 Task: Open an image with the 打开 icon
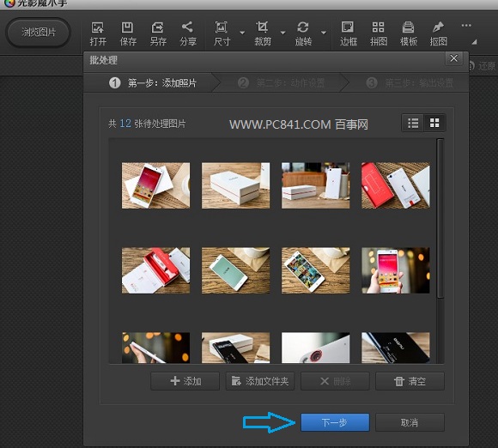[x=98, y=33]
